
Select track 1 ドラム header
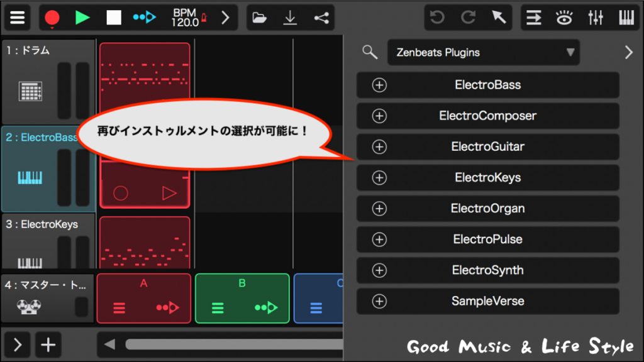click(48, 82)
